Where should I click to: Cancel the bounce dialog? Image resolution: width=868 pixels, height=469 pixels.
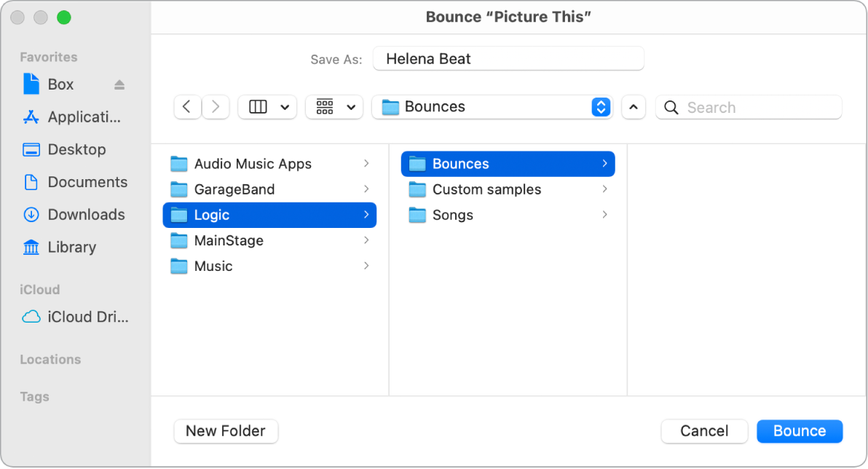pyautogui.click(x=703, y=431)
